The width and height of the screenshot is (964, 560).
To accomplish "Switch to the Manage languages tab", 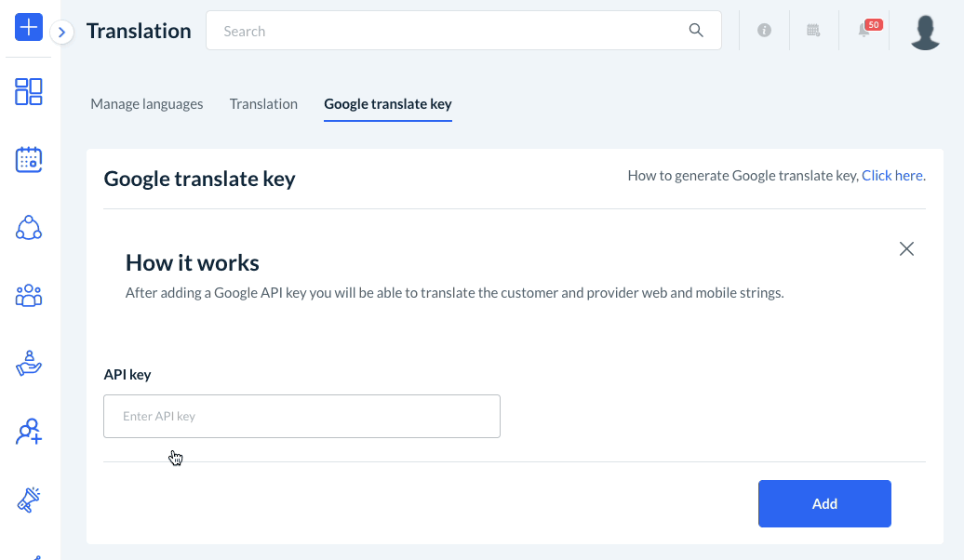I will (x=147, y=104).
